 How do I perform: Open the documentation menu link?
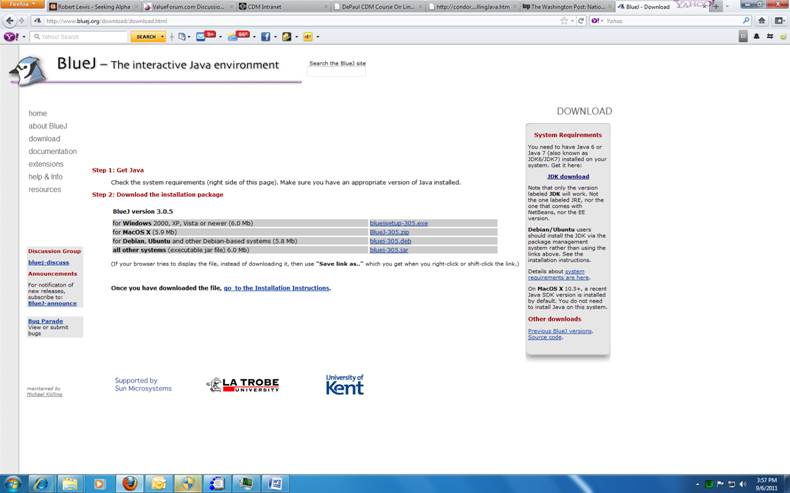pos(52,151)
